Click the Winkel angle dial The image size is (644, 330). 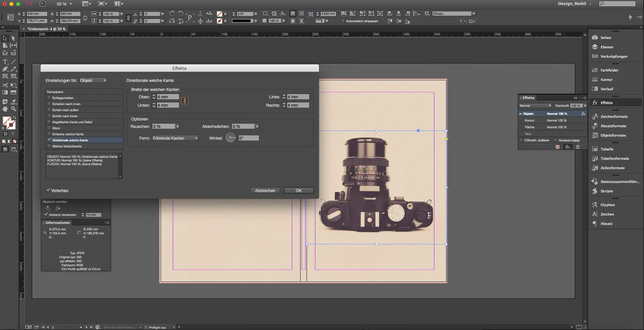230,138
